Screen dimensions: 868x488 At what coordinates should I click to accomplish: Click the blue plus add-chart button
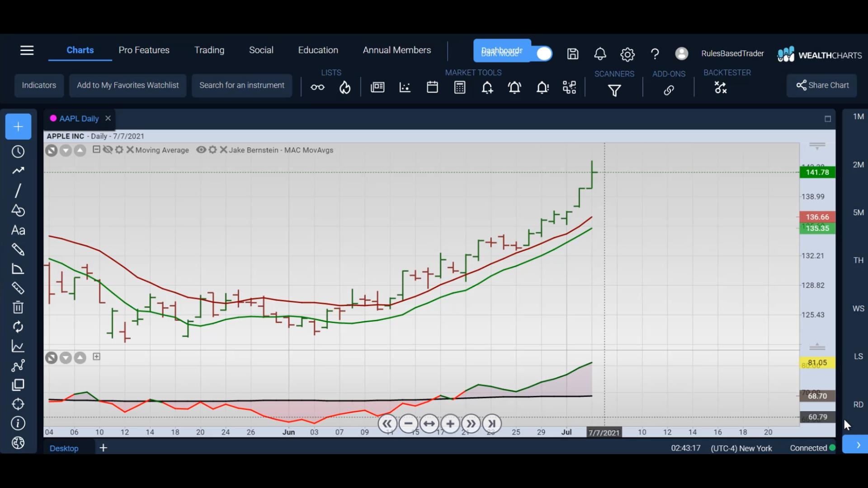pyautogui.click(x=18, y=127)
